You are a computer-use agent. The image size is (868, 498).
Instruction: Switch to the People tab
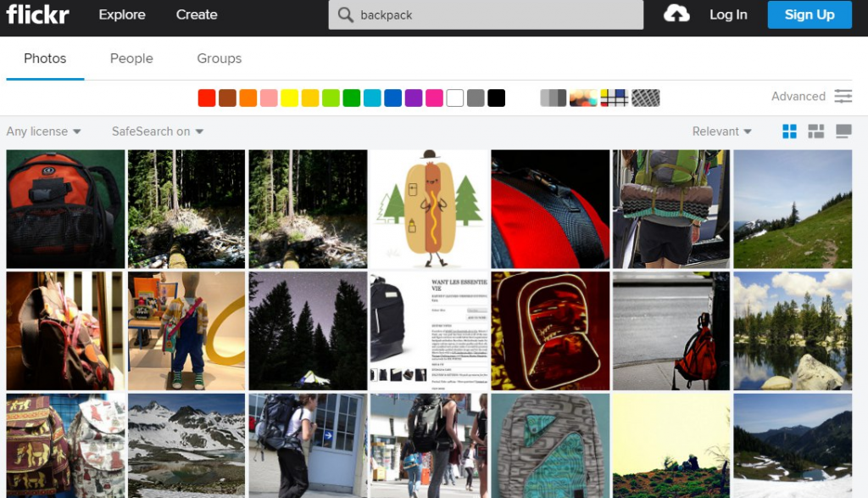point(131,59)
